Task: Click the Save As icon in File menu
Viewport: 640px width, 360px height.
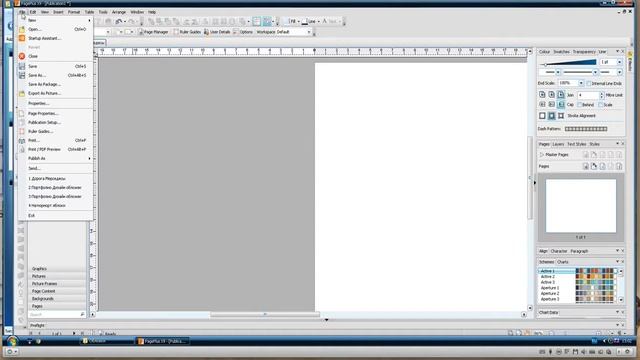Action: tap(22, 75)
